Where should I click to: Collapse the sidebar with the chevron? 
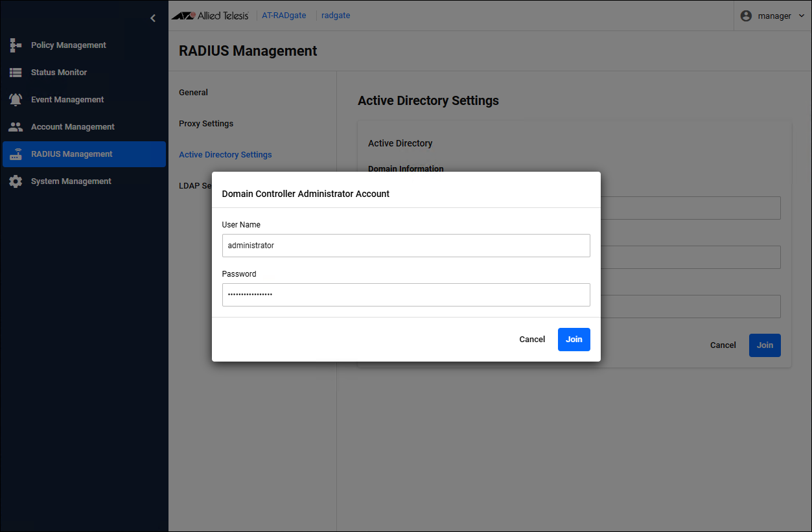click(153, 18)
